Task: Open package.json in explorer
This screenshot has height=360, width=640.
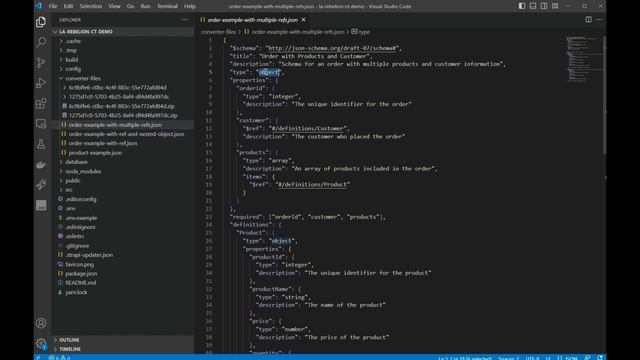Action: tap(123, 273)
